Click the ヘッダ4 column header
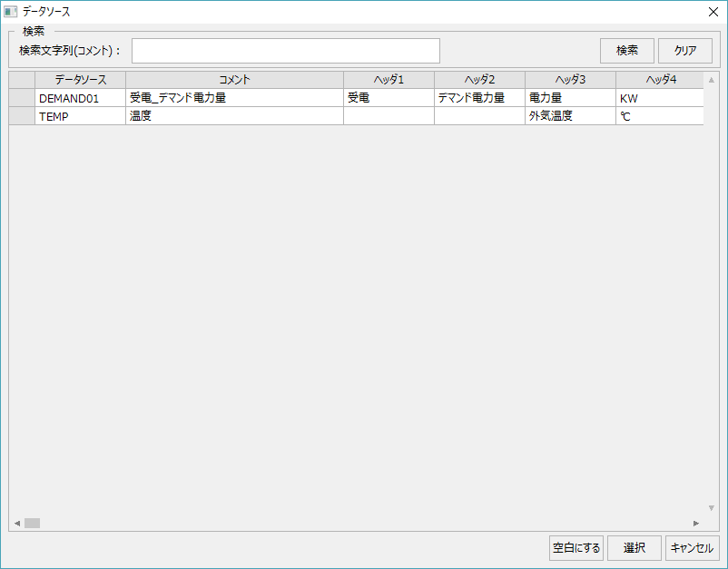Image resolution: width=728 pixels, height=569 pixels. click(658, 79)
